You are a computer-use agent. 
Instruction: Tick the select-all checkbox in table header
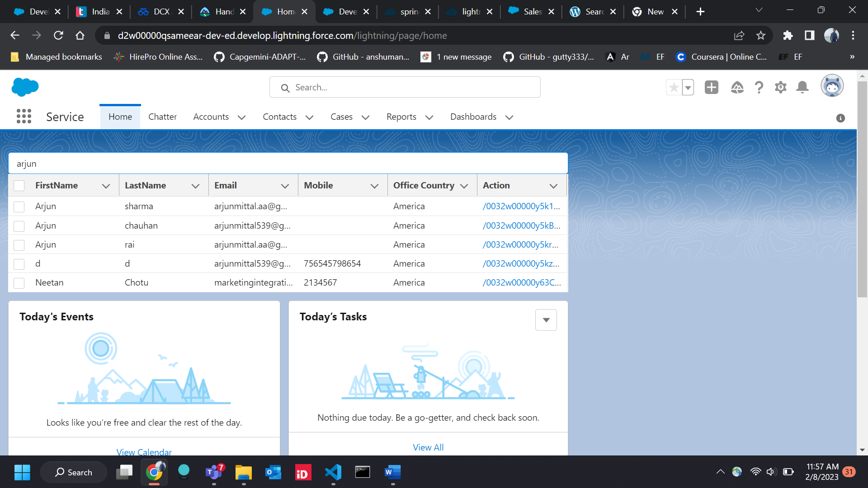point(19,186)
